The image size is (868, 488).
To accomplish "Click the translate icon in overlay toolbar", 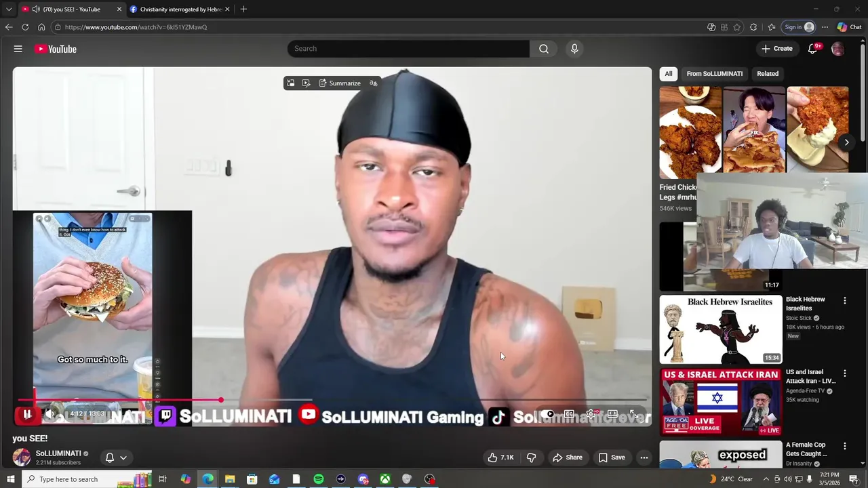I will [x=373, y=83].
